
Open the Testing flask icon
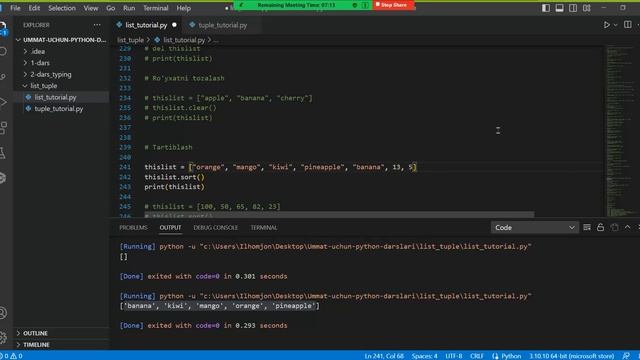[x=3, y=153]
